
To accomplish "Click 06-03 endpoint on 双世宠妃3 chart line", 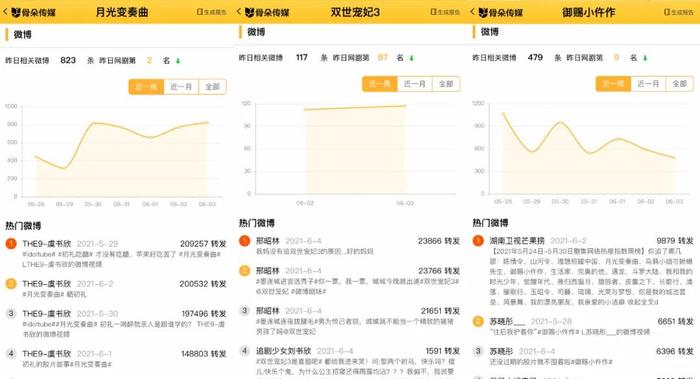I will point(405,106).
